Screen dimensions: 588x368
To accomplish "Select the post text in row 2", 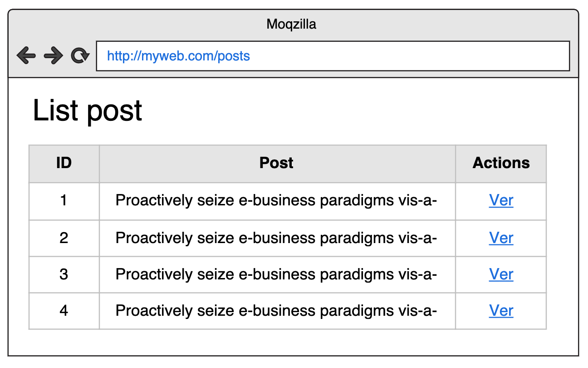I will click(276, 238).
